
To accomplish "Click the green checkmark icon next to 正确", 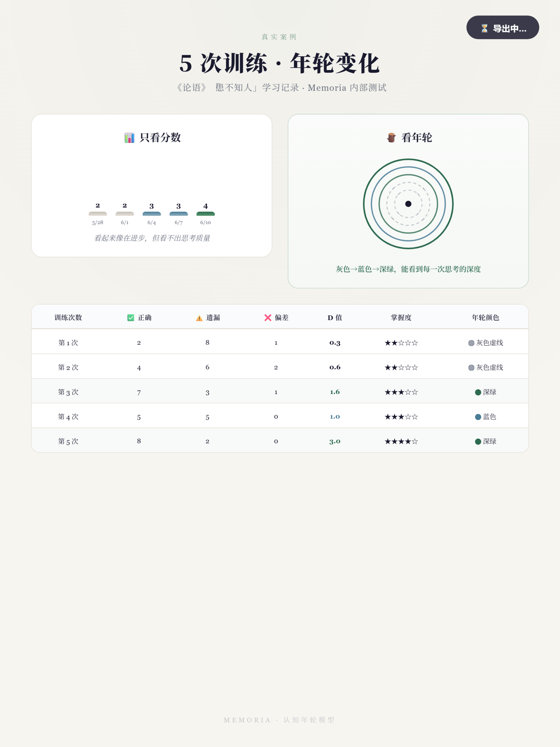I will (x=131, y=318).
